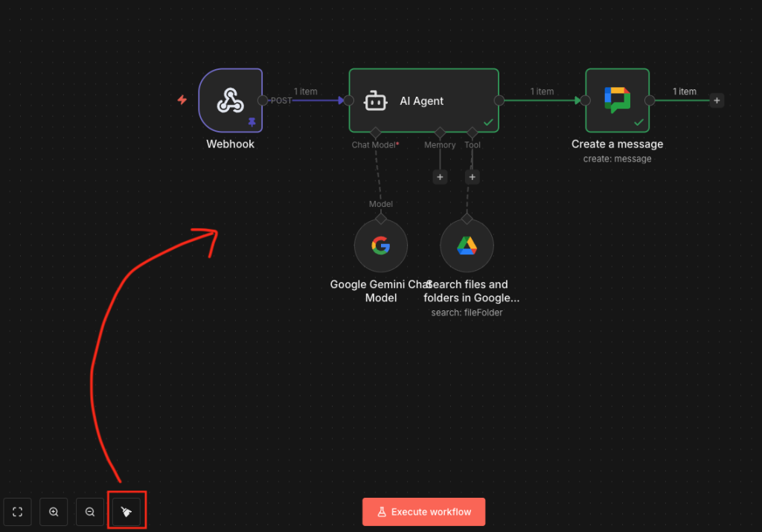The height and width of the screenshot is (532, 762).
Task: Select the Webhook trigger node
Action: point(230,100)
